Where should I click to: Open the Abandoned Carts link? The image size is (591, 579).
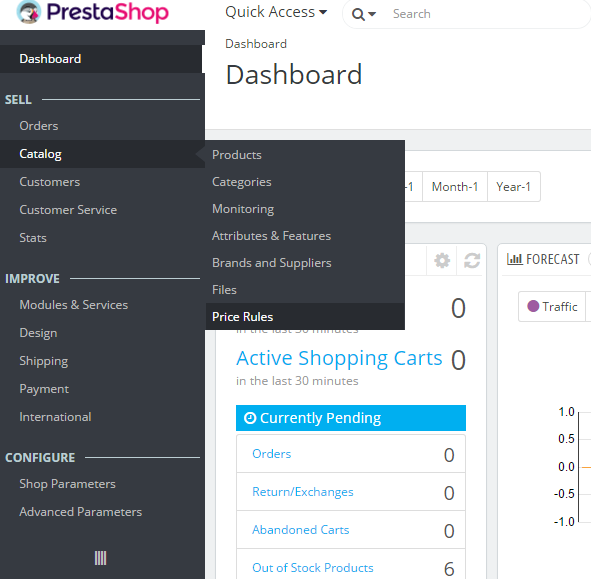tap(300, 530)
